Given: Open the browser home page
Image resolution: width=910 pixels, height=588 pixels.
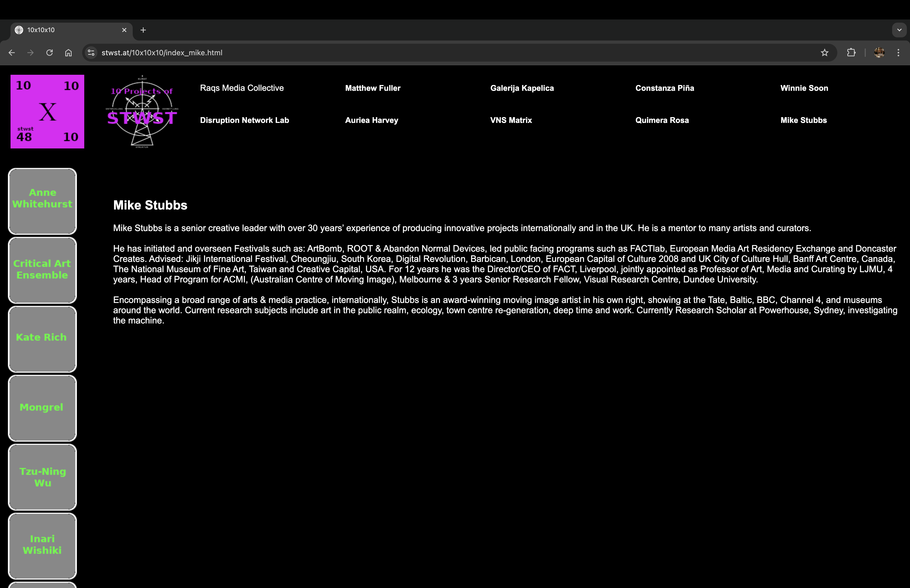Looking at the screenshot, I should tap(68, 53).
